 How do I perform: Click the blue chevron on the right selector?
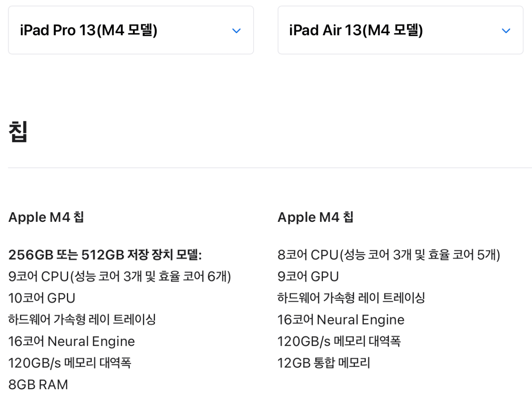click(x=506, y=30)
